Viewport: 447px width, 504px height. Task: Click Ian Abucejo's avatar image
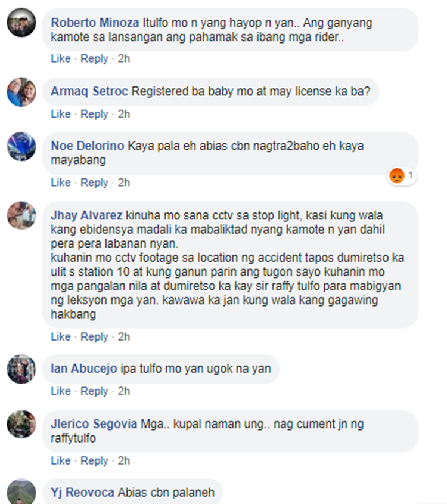[x=21, y=369]
